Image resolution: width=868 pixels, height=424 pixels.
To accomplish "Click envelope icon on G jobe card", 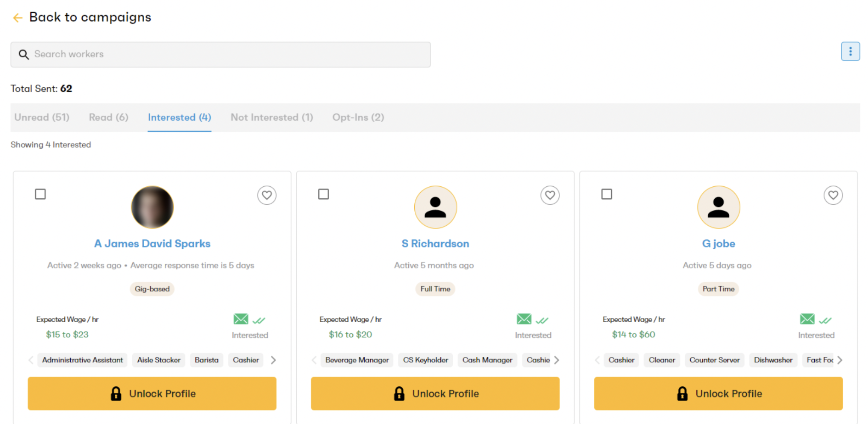I will pyautogui.click(x=807, y=319).
